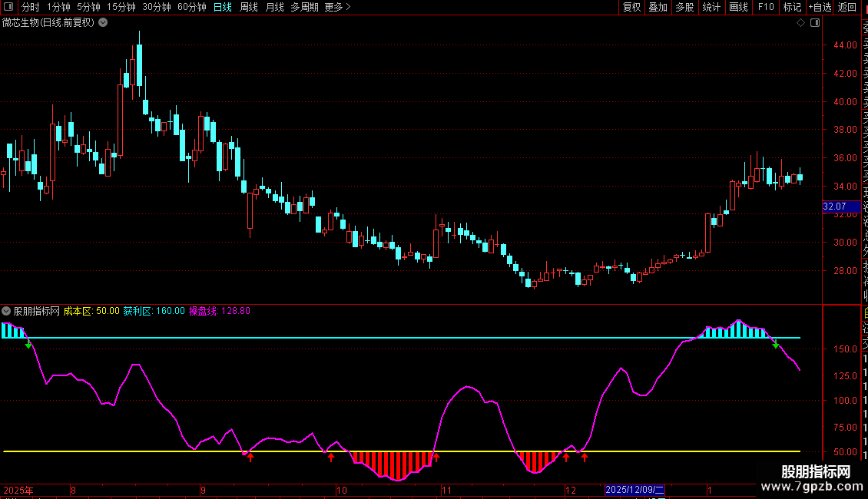Screen dimensions: 868x499
Task: Select the 60分钟 timeframe tab
Action: coord(191,7)
